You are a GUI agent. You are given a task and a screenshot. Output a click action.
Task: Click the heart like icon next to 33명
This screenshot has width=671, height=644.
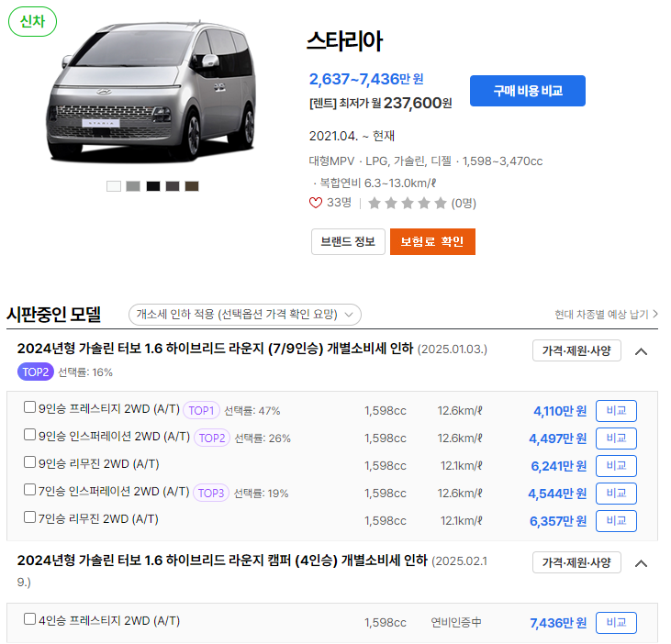coord(316,203)
